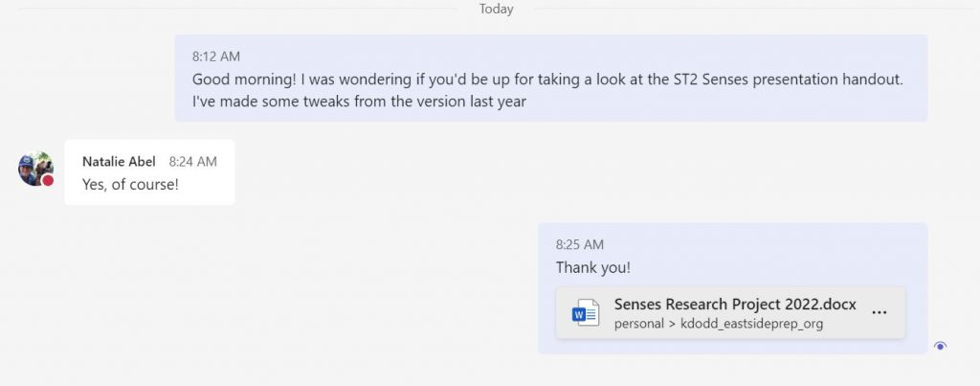Open Natalie Abel's profile avatar
This screenshot has width=980, height=386.
[35, 169]
